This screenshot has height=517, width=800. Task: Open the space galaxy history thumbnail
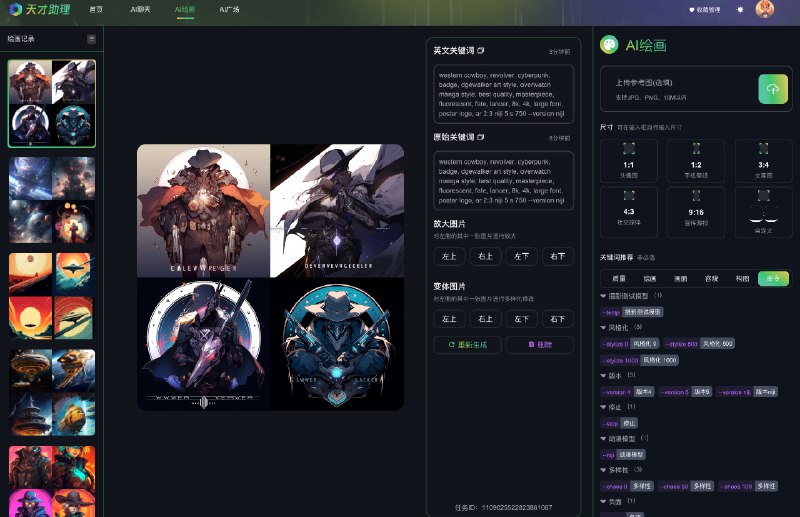coord(52,200)
